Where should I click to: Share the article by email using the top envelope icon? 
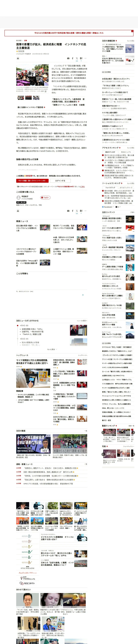tap(68, 58)
